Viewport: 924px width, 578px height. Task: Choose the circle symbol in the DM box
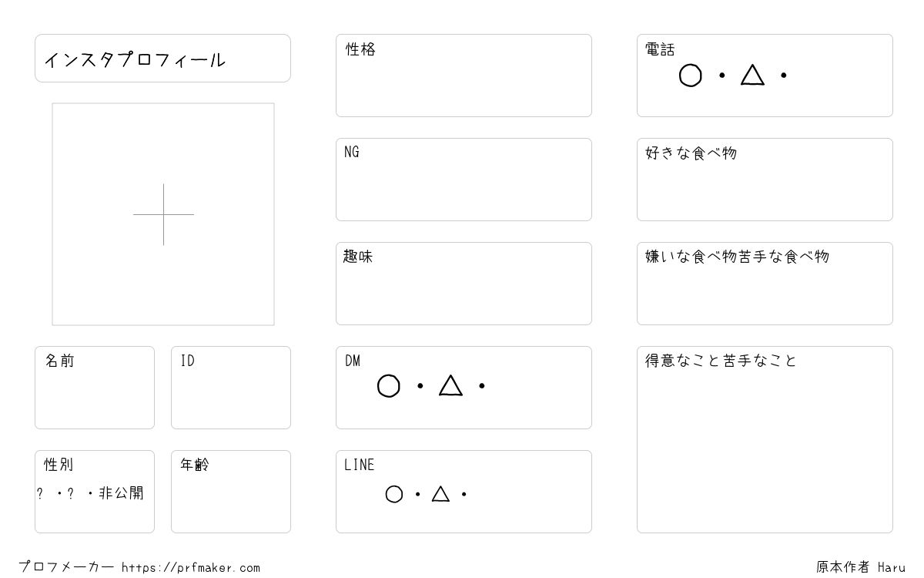point(389,386)
